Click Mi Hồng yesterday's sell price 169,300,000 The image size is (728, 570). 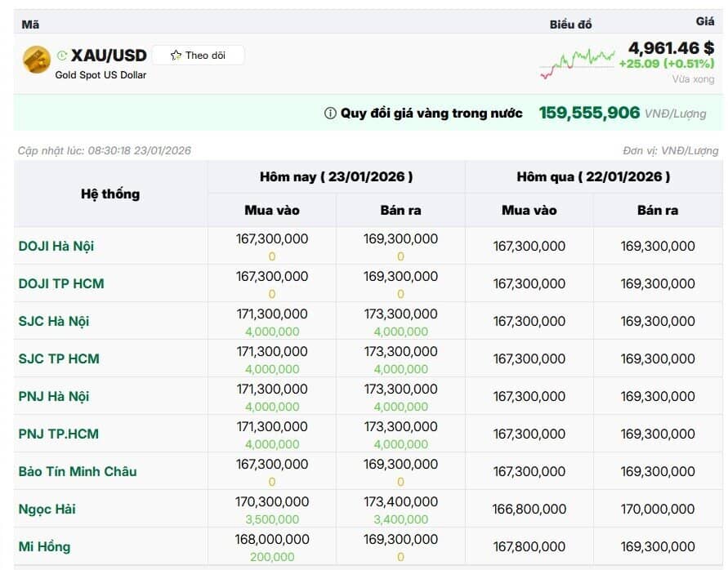tap(658, 547)
